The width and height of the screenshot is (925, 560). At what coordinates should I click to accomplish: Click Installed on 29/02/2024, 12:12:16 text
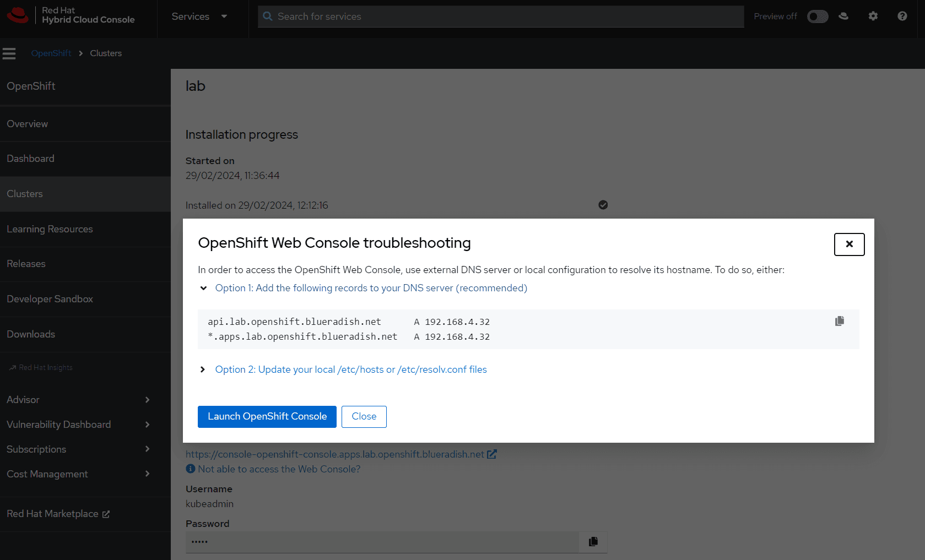click(257, 205)
